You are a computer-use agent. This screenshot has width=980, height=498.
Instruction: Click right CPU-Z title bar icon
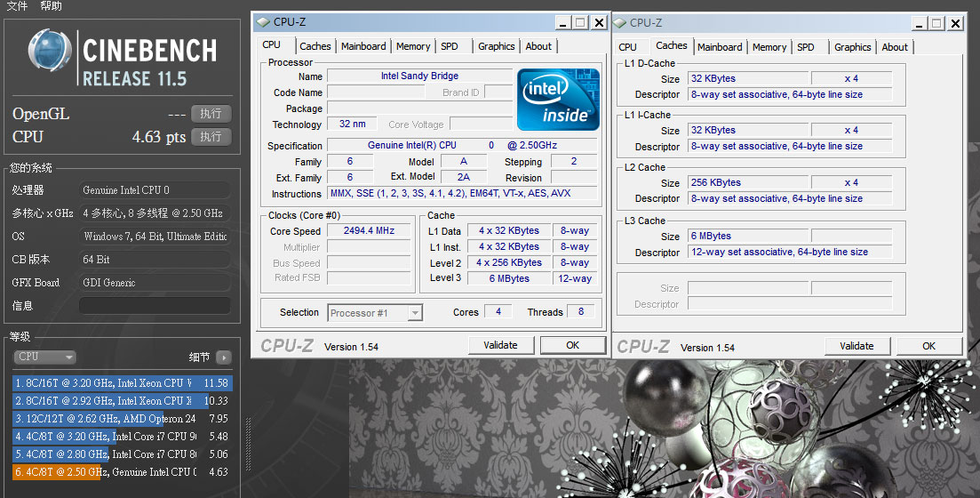click(620, 22)
